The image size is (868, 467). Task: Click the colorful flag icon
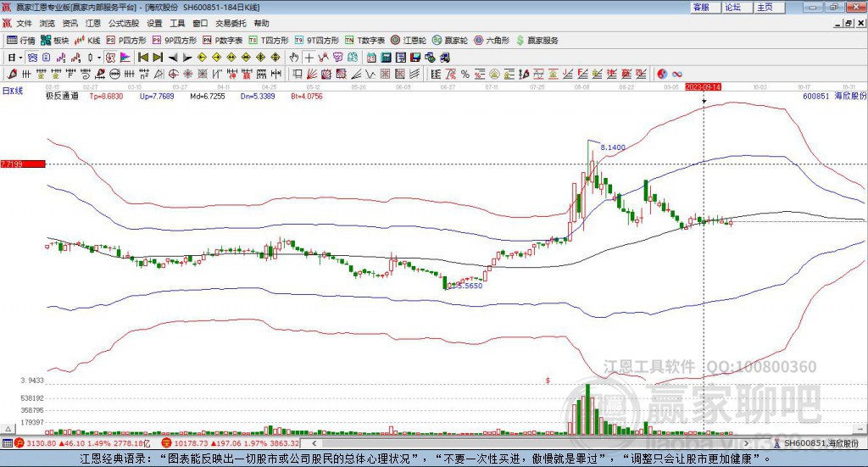(125, 58)
